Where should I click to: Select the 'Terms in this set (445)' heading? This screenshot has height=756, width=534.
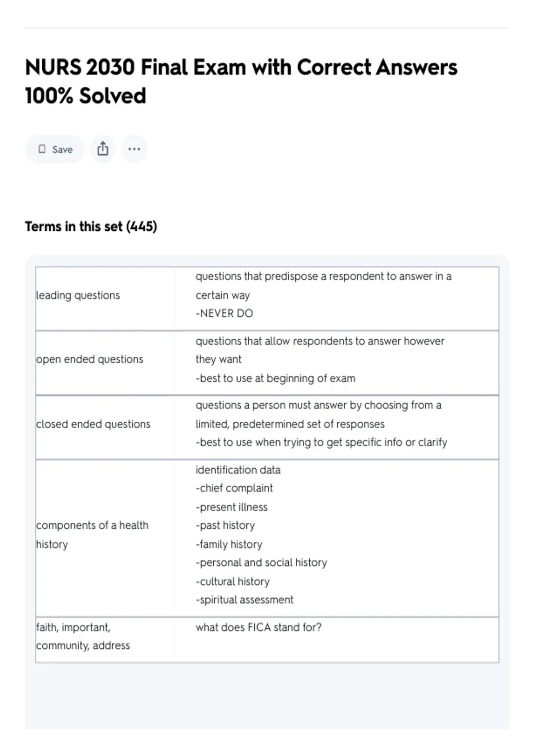pos(91,226)
